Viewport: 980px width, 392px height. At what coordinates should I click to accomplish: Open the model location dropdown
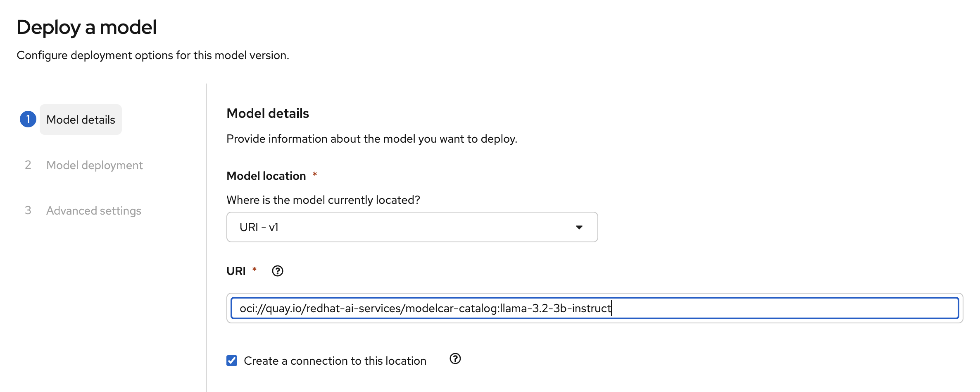point(412,227)
